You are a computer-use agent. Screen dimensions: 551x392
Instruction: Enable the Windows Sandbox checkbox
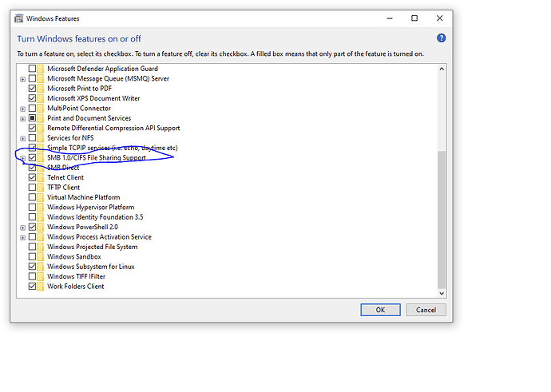tap(32, 257)
